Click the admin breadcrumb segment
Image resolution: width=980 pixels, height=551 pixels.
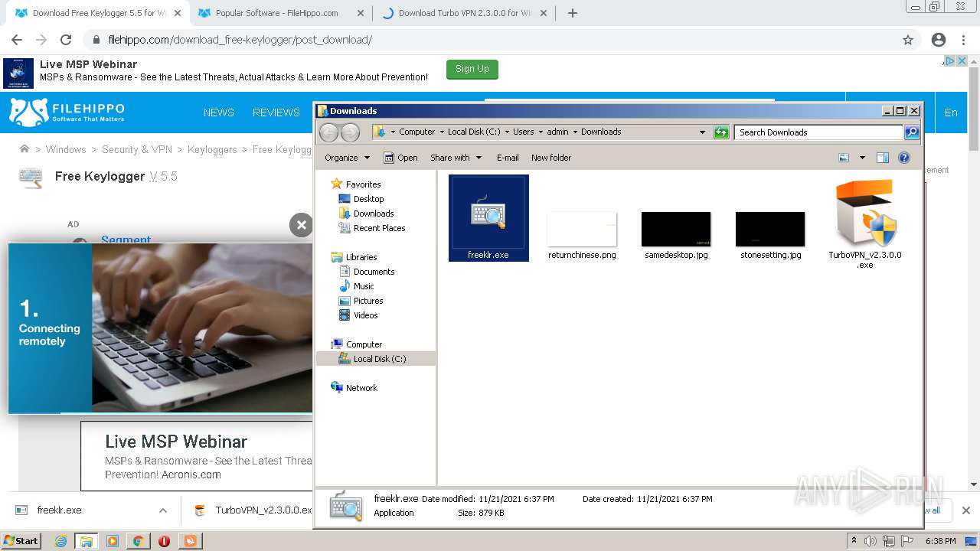[x=557, y=132]
